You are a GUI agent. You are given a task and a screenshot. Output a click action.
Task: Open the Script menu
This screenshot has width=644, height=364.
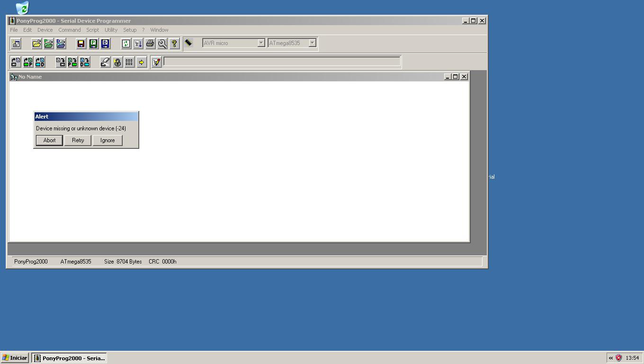pyautogui.click(x=92, y=30)
